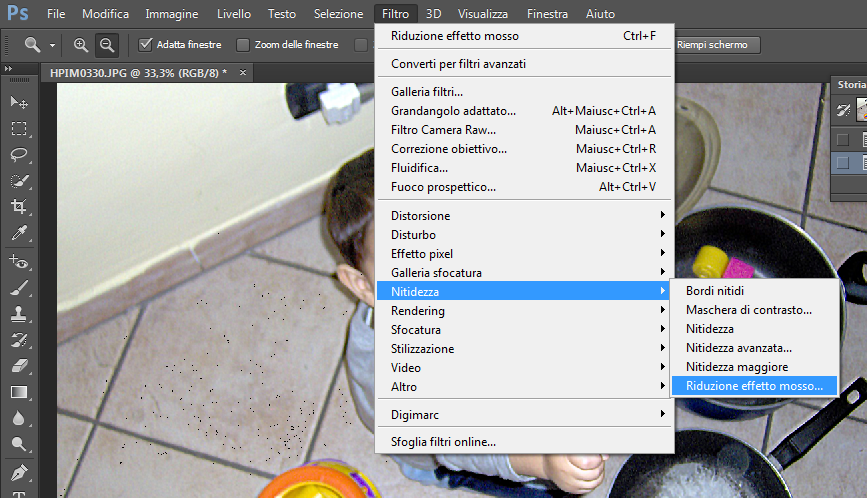Expand the Altro submenu
Viewport: 867px width, 498px height.
coord(524,387)
